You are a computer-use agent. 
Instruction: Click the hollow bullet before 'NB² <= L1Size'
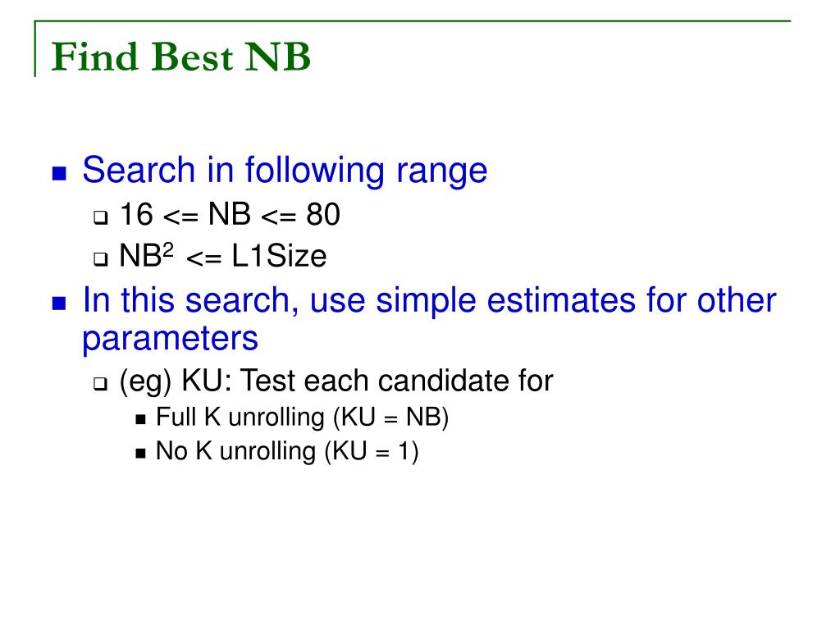(100, 259)
